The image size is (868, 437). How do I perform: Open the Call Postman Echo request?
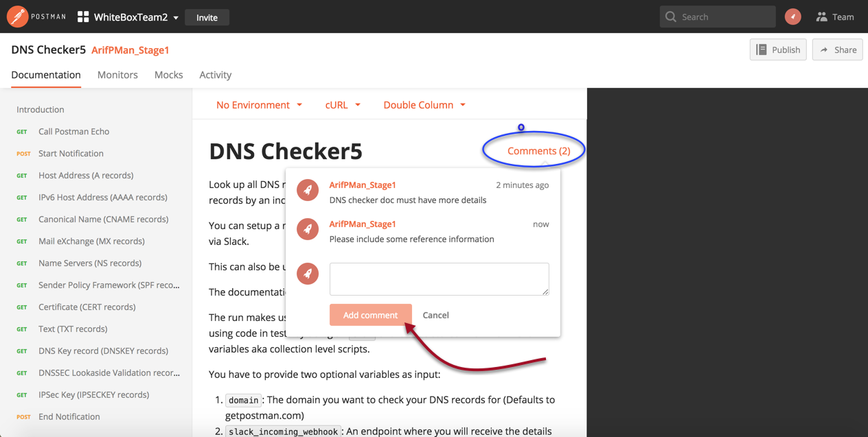click(74, 132)
